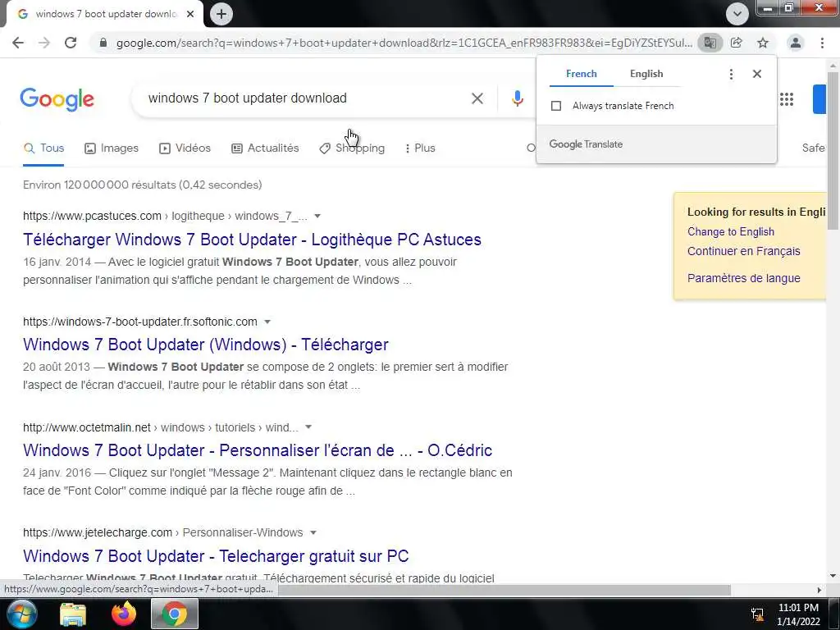Open the tab search dropdown
This screenshot has width=840, height=630.
737,14
